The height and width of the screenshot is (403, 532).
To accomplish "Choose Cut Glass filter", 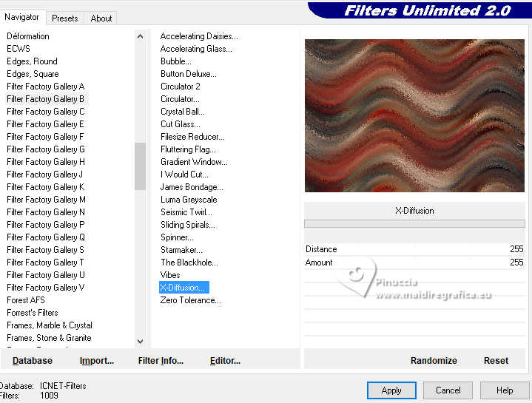I will click(x=180, y=124).
